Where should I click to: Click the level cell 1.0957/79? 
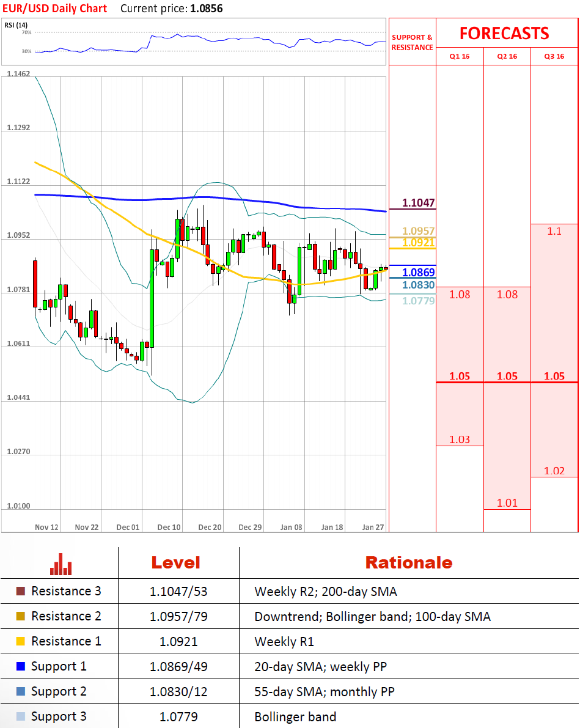tap(178, 617)
